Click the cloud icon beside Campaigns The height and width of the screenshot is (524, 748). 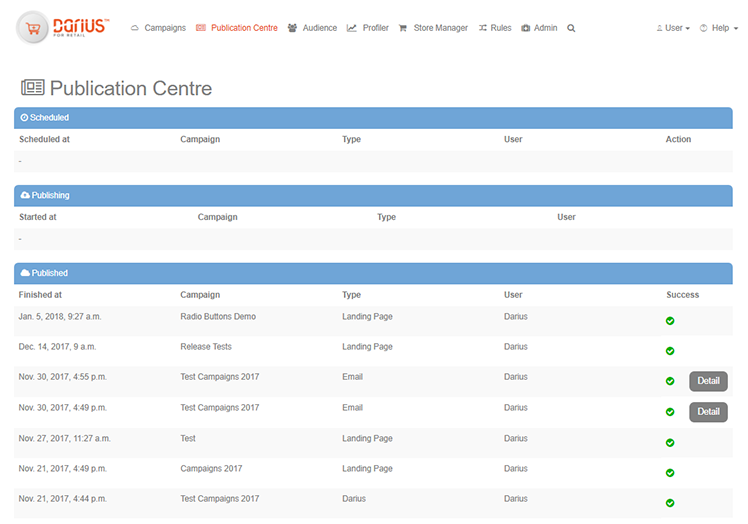pos(135,28)
